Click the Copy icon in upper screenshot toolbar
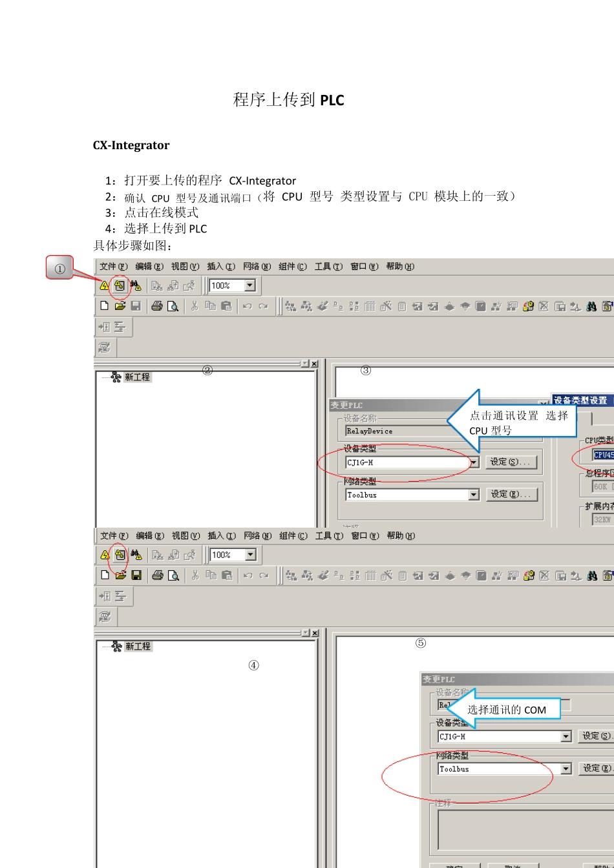Screen dimensions: 614x868 (210, 306)
